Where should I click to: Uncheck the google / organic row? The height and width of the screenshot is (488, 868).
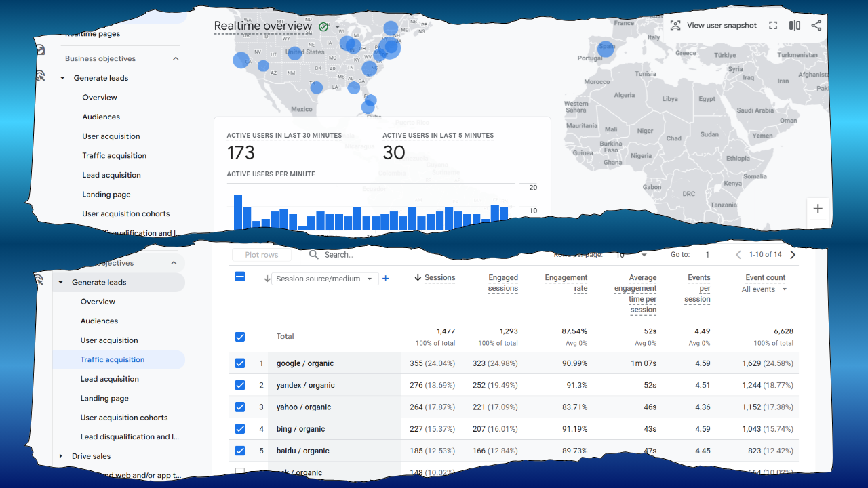click(x=240, y=363)
